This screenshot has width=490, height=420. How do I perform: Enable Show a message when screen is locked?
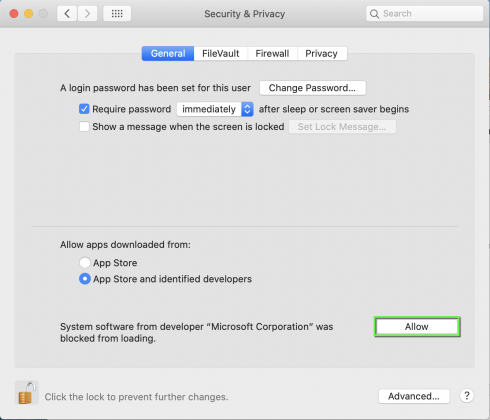tap(84, 127)
